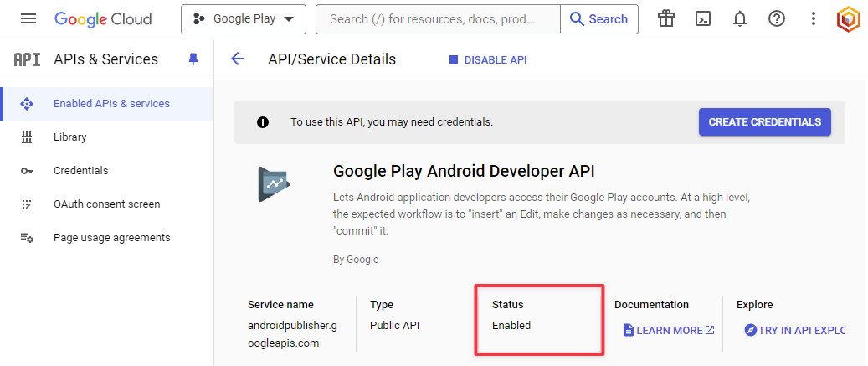Open the help question mark icon
The height and width of the screenshot is (366, 868).
coord(777,19)
